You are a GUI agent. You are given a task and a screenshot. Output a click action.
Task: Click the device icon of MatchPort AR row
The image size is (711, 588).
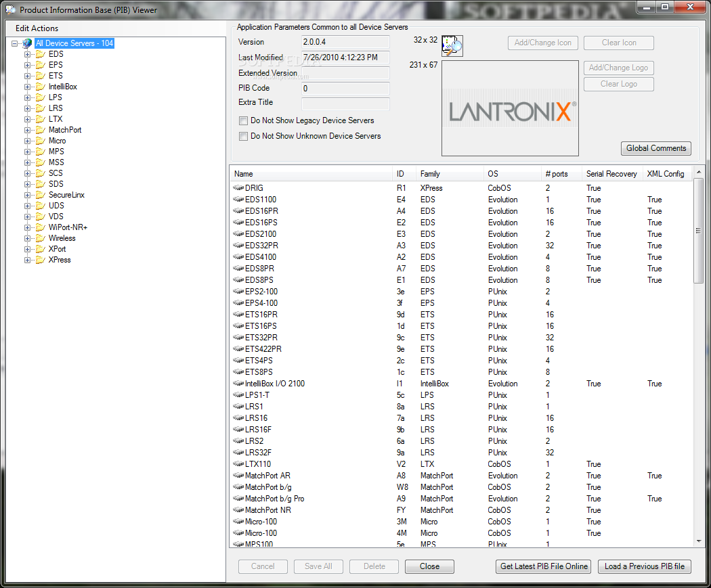tap(238, 475)
